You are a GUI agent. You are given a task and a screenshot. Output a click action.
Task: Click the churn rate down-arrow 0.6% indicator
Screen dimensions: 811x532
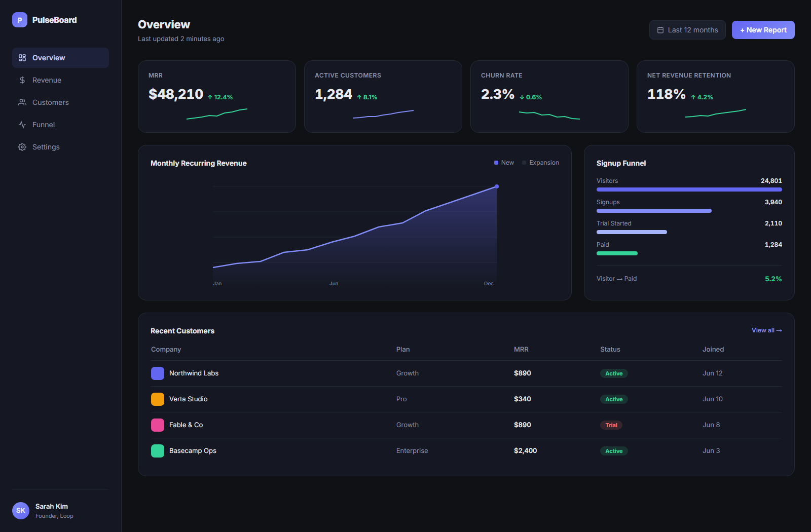pos(531,97)
